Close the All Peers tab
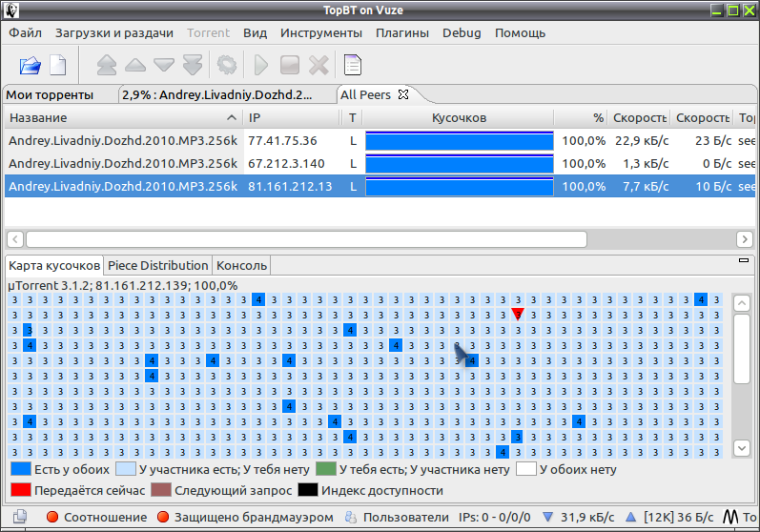The width and height of the screenshot is (760, 532). click(402, 94)
